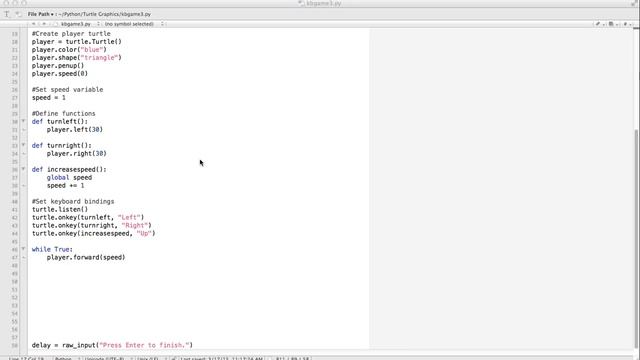The image size is (640, 360).
Task: Click the 'player.left(30)' line
Action: coord(75,129)
